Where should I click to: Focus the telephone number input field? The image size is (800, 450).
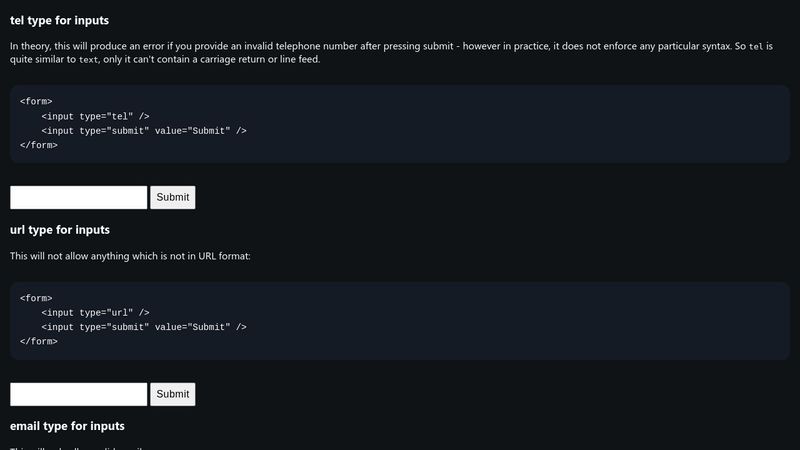(x=79, y=197)
